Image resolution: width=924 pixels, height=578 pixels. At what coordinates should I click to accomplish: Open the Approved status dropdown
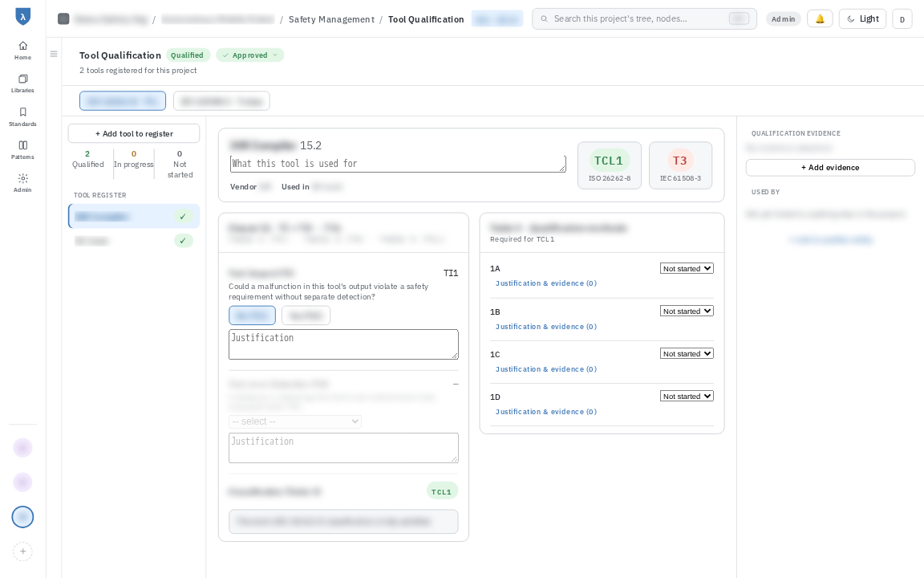pyautogui.click(x=250, y=55)
